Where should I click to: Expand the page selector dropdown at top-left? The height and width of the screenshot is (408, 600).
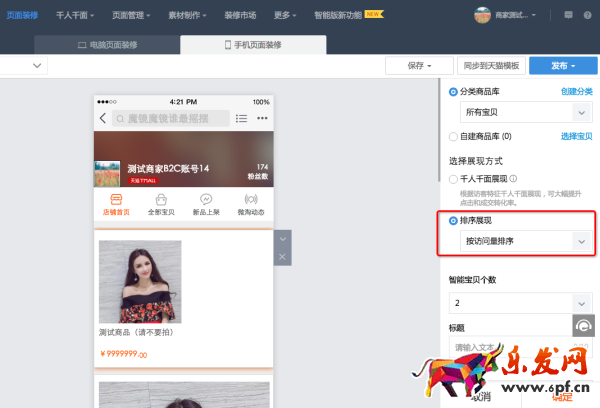(37, 65)
